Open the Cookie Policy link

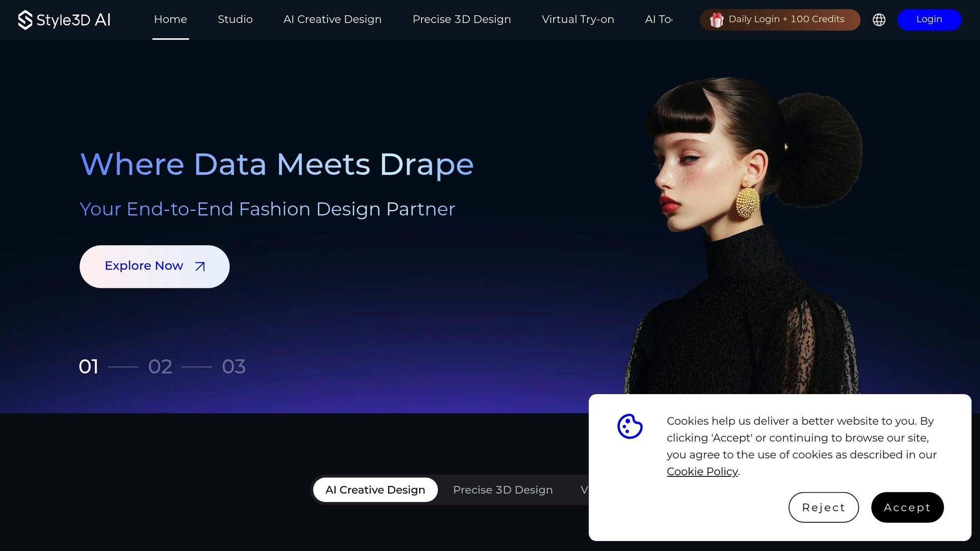tap(702, 472)
